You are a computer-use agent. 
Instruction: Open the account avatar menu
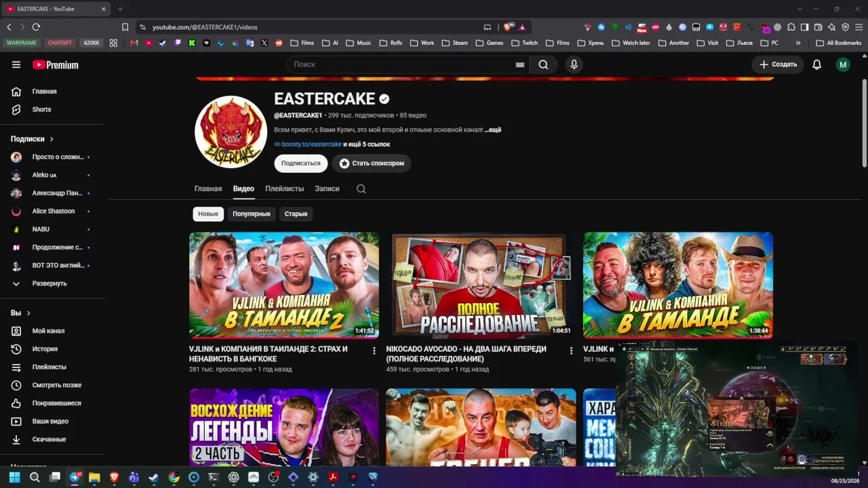[843, 64]
